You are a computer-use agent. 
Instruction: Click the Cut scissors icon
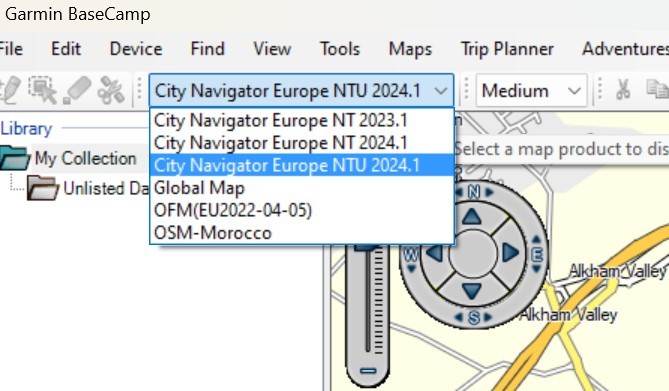(623, 90)
